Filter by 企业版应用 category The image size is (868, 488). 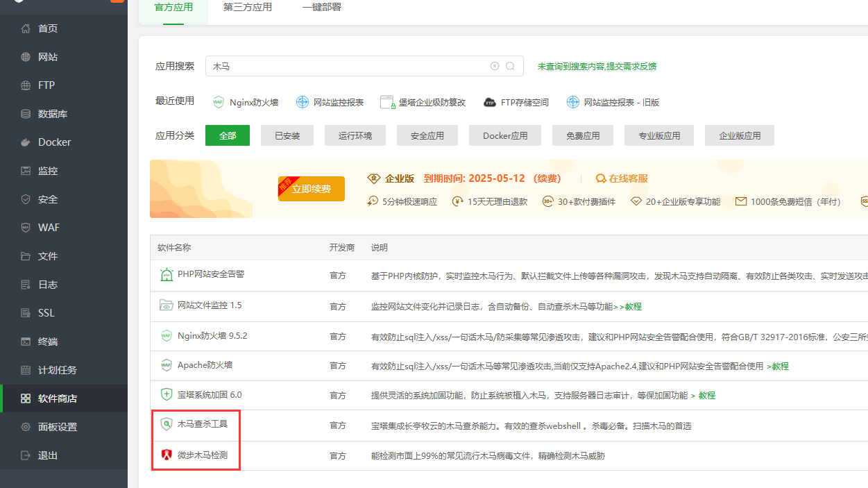point(740,135)
